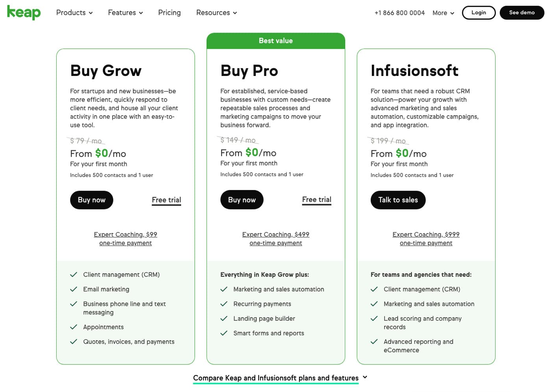This screenshot has height=392, width=551.
Task: Open the Resources dropdown
Action: pyautogui.click(x=216, y=13)
